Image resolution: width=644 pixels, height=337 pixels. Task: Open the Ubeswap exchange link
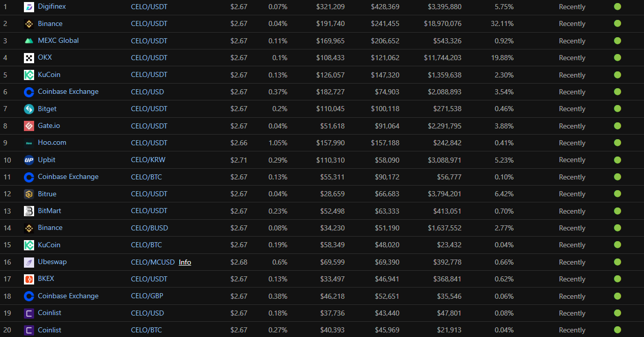(x=52, y=262)
